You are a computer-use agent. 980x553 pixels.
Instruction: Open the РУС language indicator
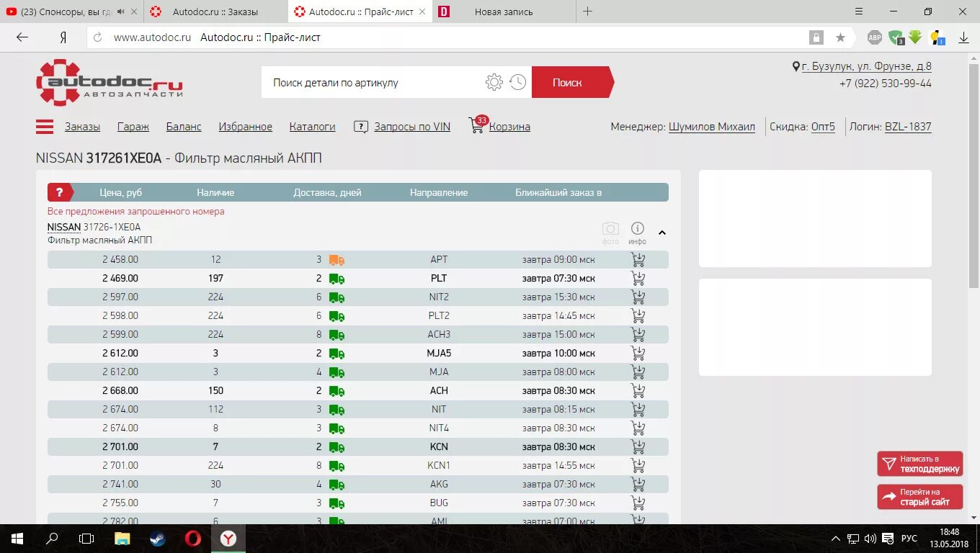[909, 538]
